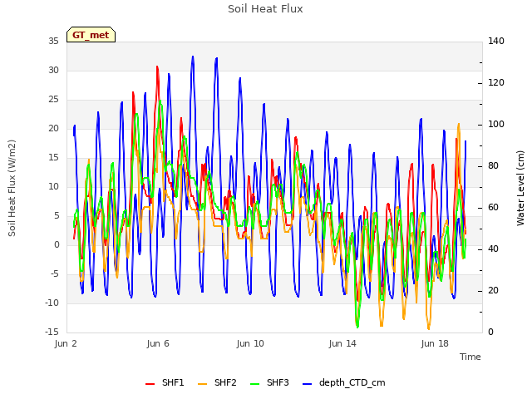Click the depth_CTD_cm legend entry
Screen dimensions: 532x399
343,383
